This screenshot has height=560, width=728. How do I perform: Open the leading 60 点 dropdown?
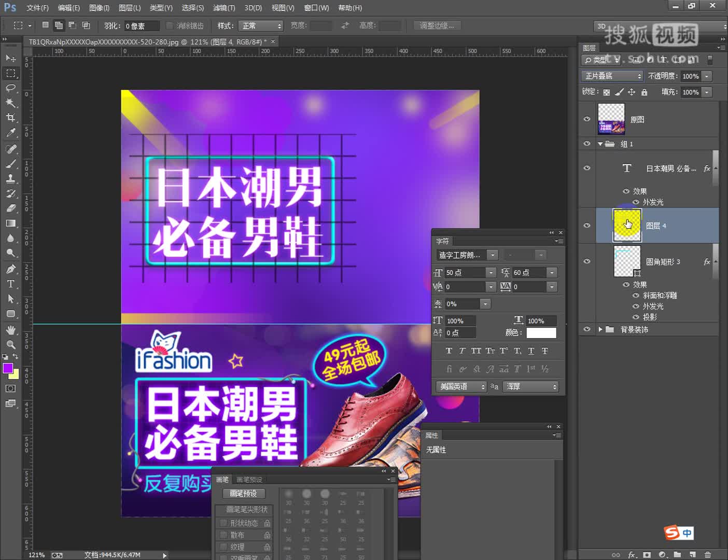click(552, 273)
